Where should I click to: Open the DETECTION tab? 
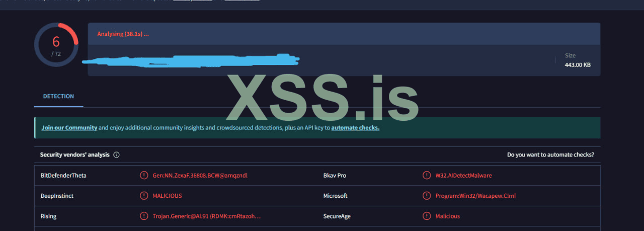point(58,96)
